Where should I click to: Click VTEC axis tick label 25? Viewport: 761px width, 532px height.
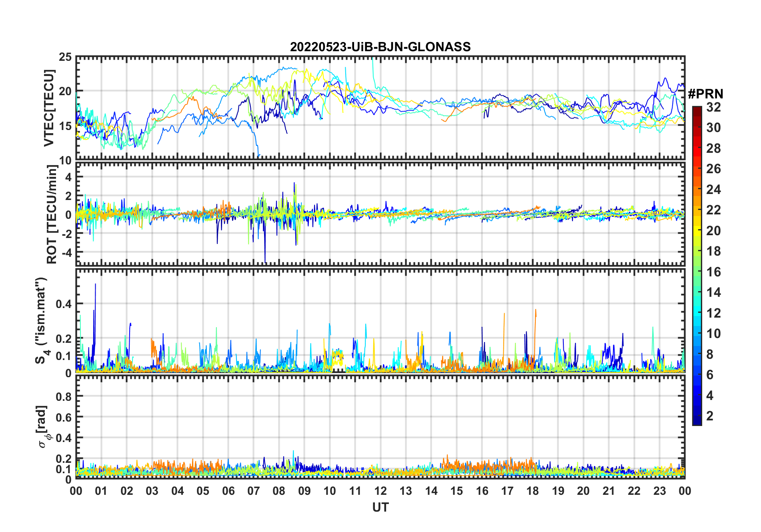65,57
